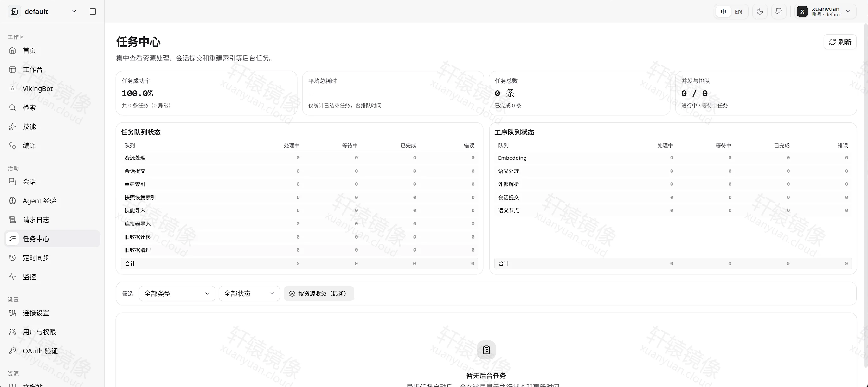Click the OAuth 验证 key icon
The width and height of the screenshot is (868, 387).
pyautogui.click(x=12, y=351)
